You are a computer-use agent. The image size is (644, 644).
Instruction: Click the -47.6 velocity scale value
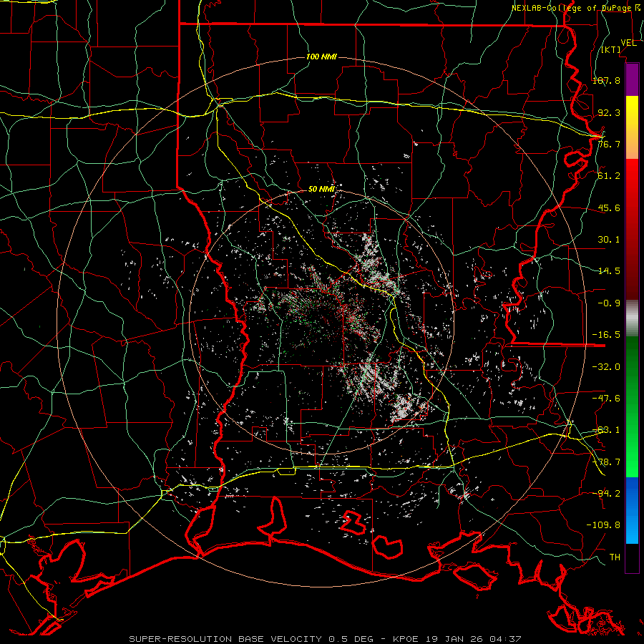click(x=606, y=399)
